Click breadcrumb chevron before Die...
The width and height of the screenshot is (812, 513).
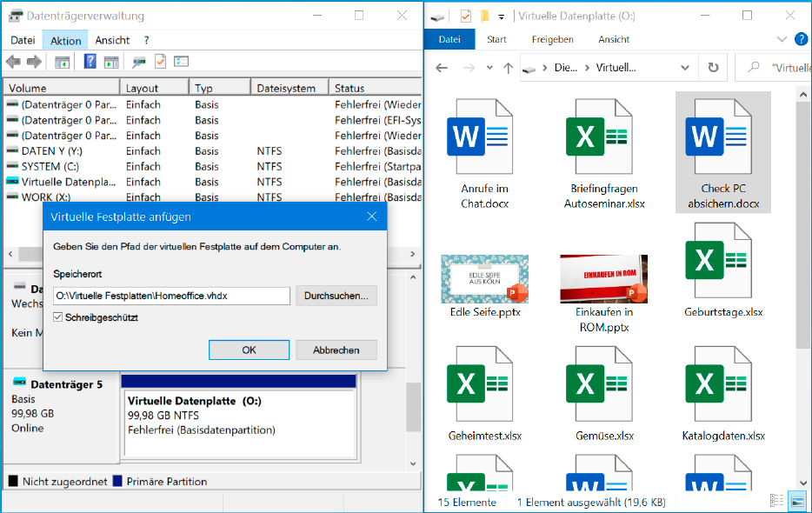pos(545,68)
